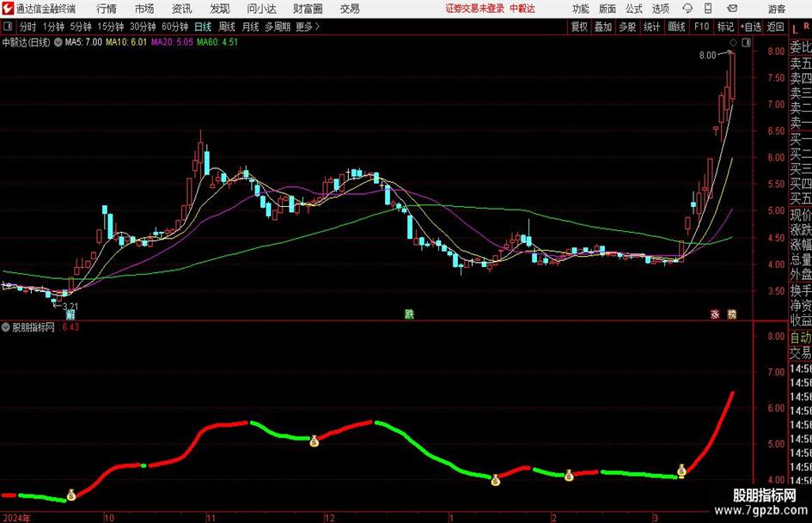Click the 统计 statistics button
Viewport: 812px width, 523px height.
[x=652, y=27]
